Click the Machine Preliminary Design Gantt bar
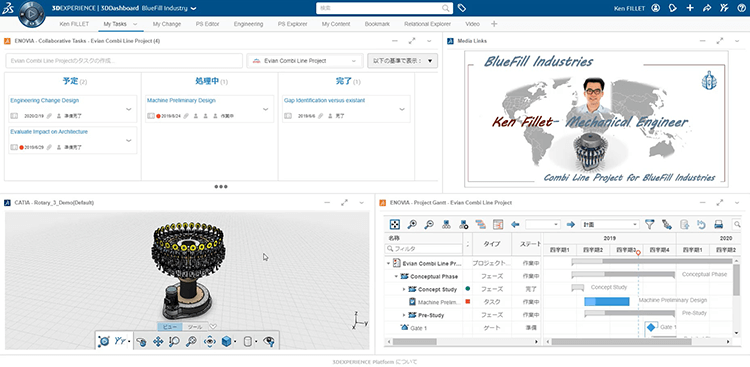The width and height of the screenshot is (750, 367). tap(607, 301)
